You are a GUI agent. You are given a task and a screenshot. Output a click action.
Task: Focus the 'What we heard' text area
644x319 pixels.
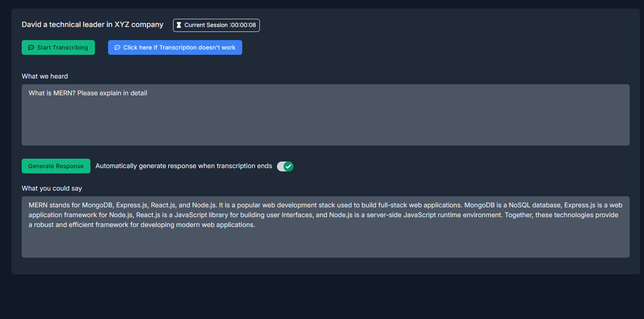click(x=326, y=115)
